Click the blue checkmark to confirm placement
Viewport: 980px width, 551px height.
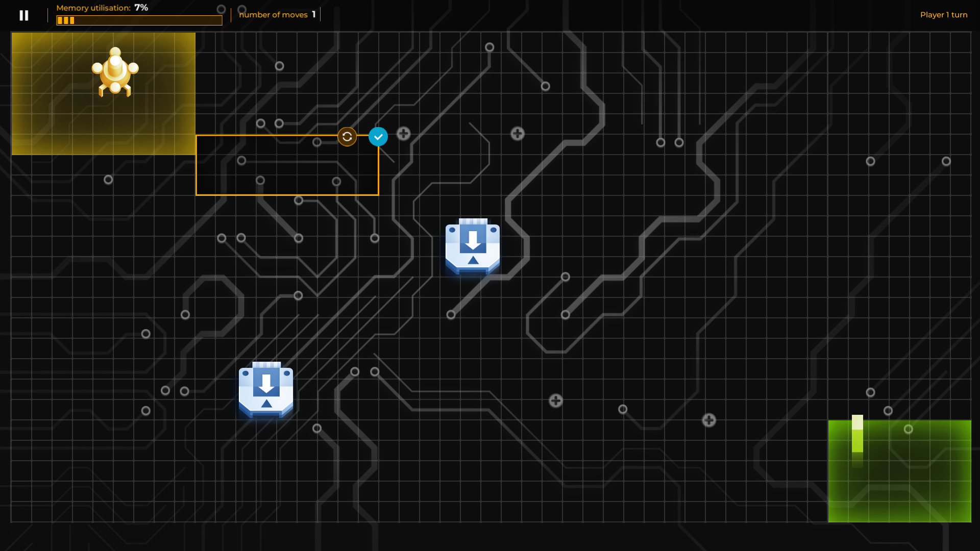378,136
